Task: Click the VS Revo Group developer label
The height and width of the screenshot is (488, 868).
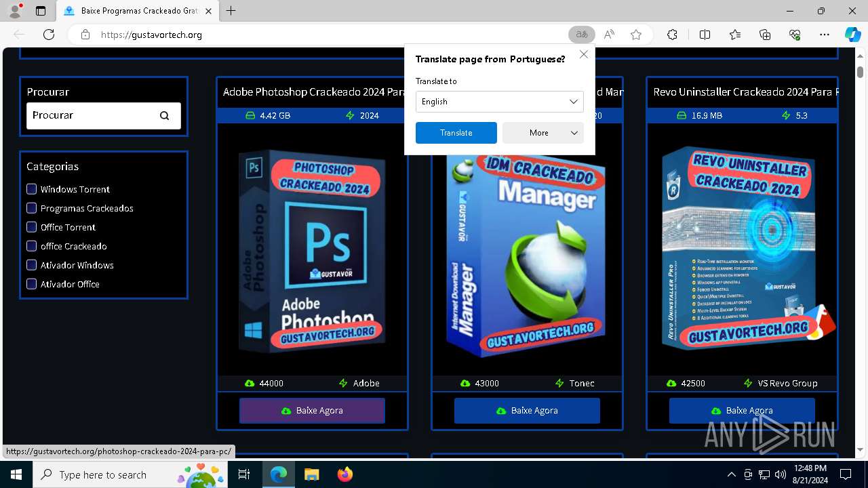Action: tap(787, 384)
